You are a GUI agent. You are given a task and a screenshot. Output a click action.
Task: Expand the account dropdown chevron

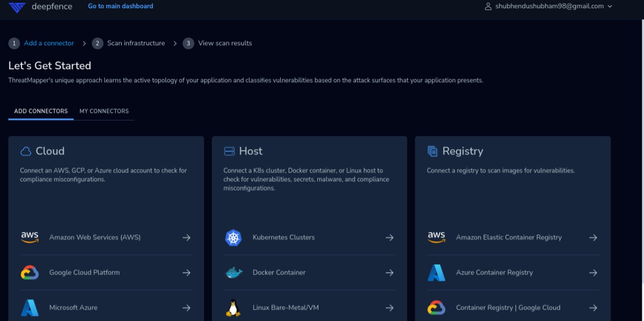610,6
